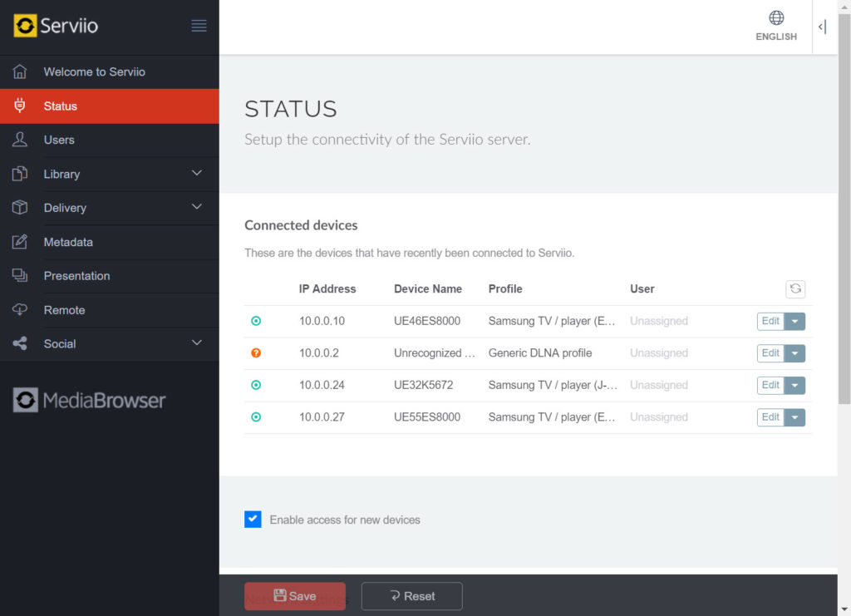
Task: Expand the Social section chevron
Action: 197,342
